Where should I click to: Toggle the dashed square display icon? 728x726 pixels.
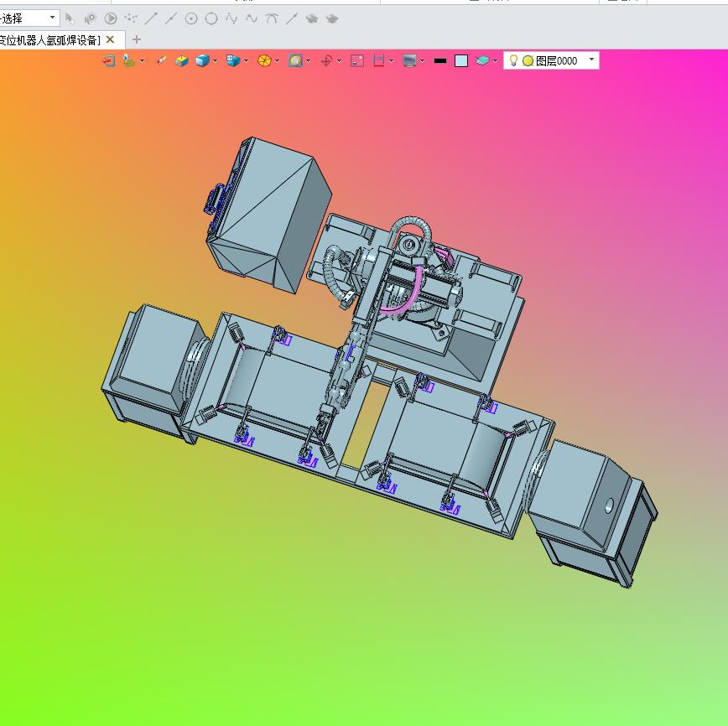[357, 60]
